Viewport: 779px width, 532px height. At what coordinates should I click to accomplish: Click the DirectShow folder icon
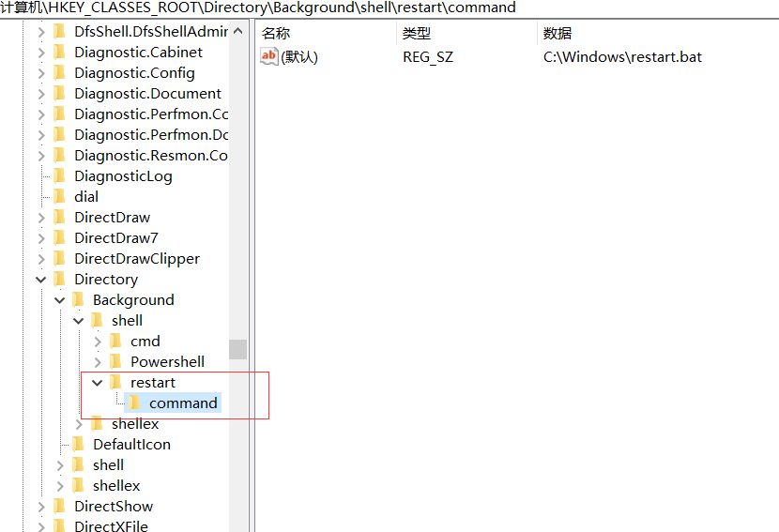click(x=59, y=506)
